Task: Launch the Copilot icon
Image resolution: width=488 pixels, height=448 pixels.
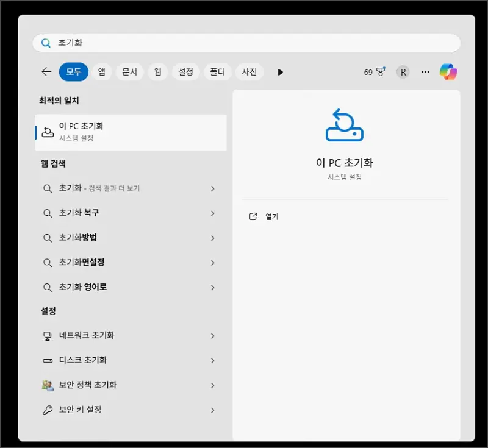Action: tap(448, 72)
